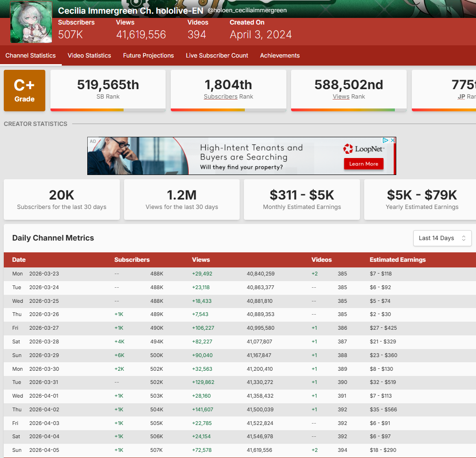Click the 2026-04-01 date cell
Image resolution: width=476 pixels, height=458 pixels.
point(44,396)
